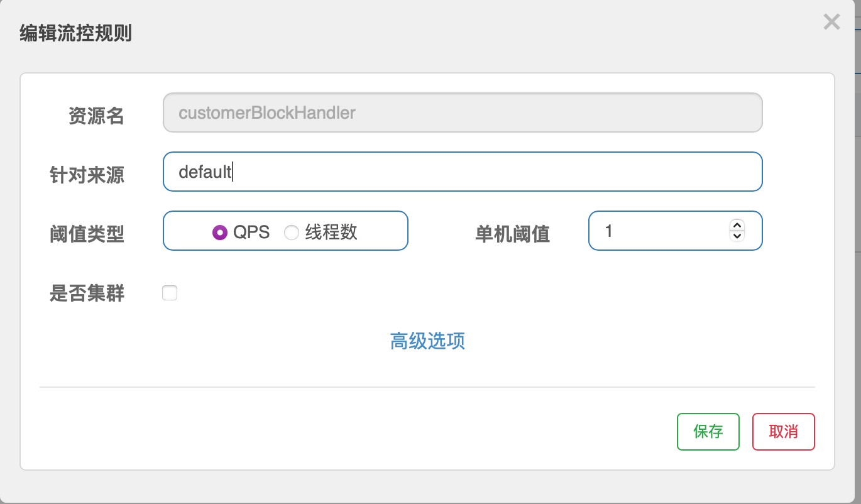Click the 阈值类型 label
Image resolution: width=861 pixels, height=504 pixels.
tap(87, 234)
